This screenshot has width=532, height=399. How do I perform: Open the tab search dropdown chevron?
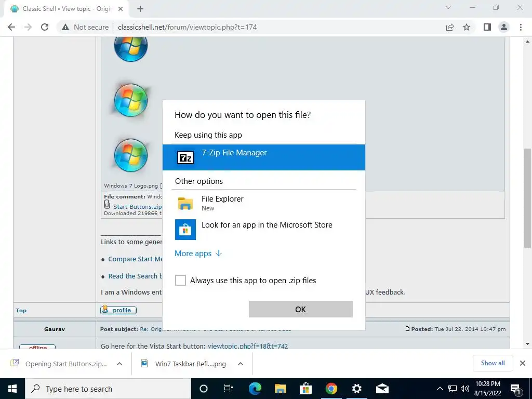click(x=448, y=7)
